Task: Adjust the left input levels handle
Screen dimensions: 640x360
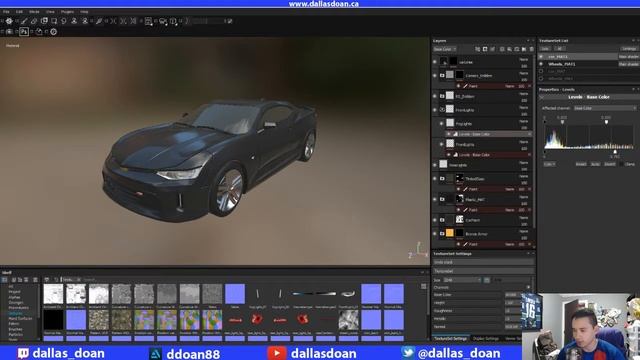Action: pyautogui.click(x=562, y=122)
